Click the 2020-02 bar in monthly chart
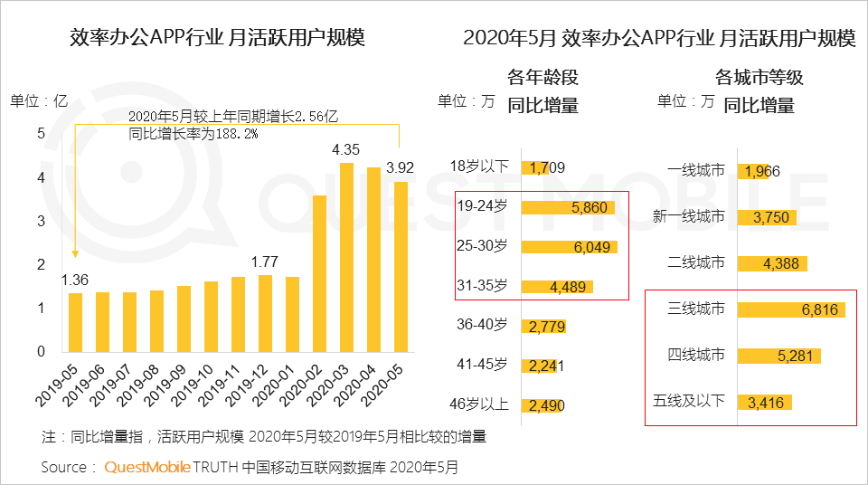 pyautogui.click(x=319, y=273)
